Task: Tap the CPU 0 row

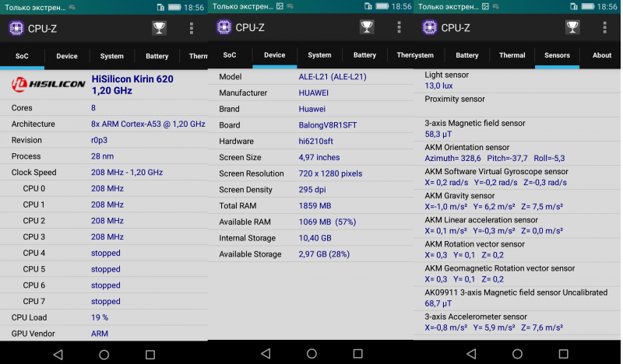Action: [104, 188]
